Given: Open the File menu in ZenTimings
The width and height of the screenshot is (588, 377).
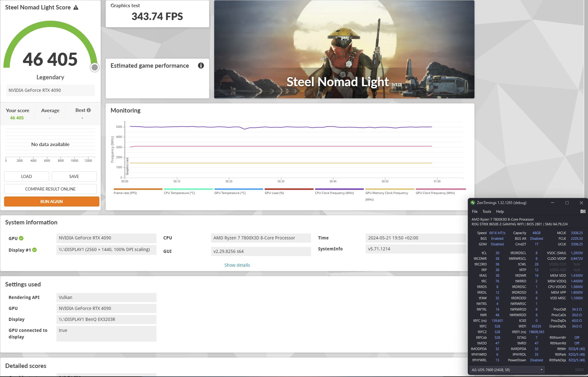Looking at the screenshot, I should coord(475,212).
